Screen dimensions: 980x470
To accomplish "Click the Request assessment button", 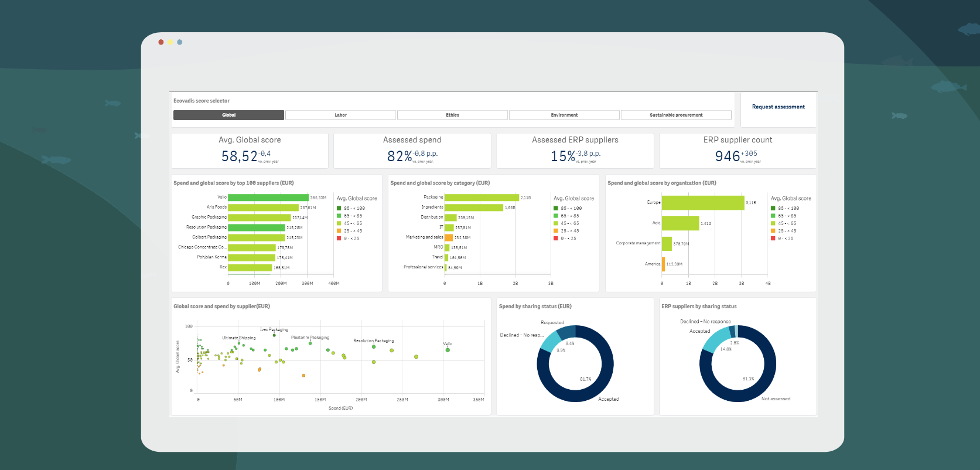I will pos(778,107).
